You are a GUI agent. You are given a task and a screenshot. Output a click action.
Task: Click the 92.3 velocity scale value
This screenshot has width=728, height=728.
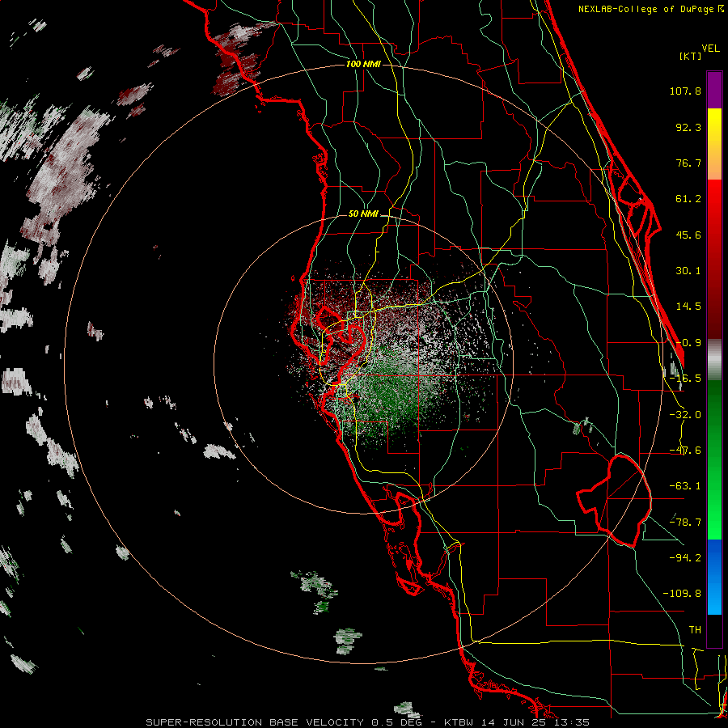(688, 127)
